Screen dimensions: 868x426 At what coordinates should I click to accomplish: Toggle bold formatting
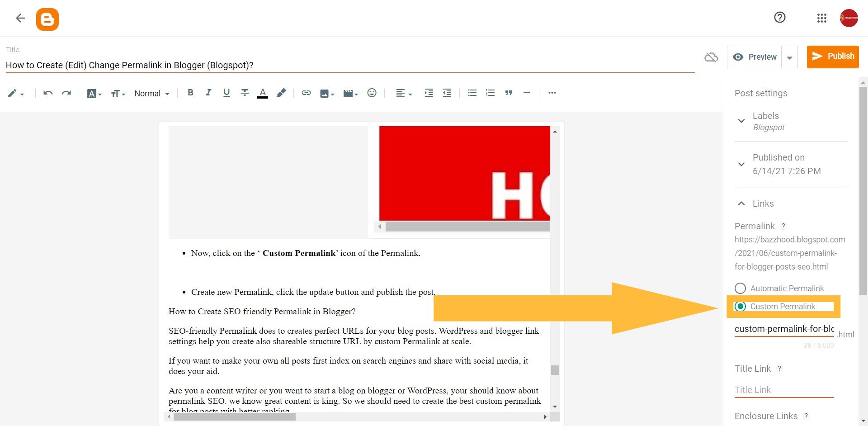190,93
